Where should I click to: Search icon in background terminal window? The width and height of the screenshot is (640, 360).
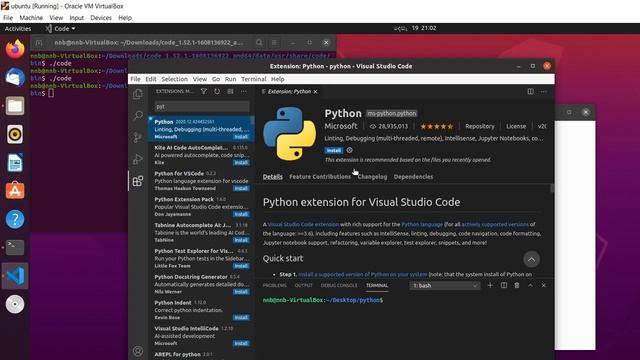259,42
